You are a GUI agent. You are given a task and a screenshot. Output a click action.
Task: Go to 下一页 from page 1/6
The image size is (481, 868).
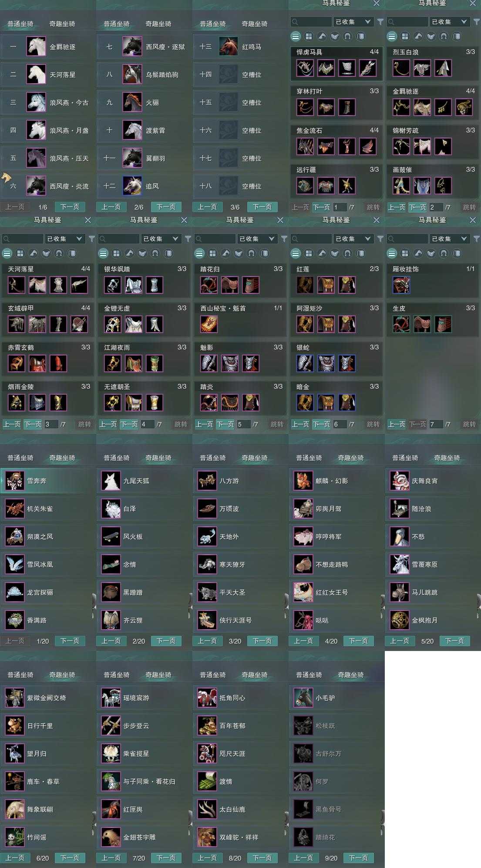click(70, 207)
